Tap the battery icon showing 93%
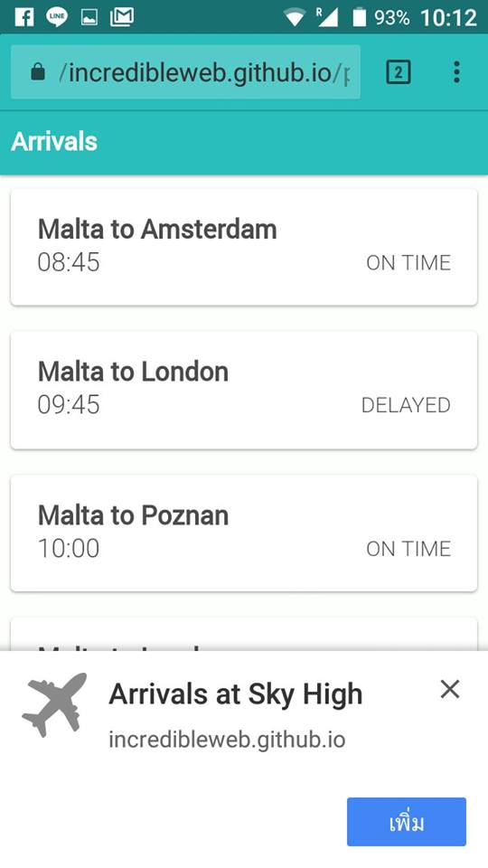Viewport: 488px width, 868px height. [360, 18]
